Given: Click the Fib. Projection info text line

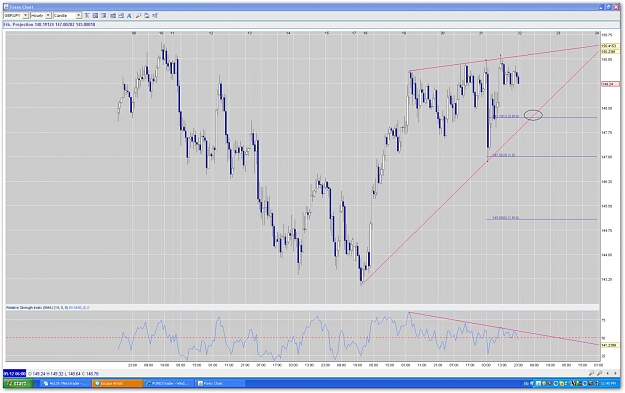Looking at the screenshot, I should pyautogui.click(x=50, y=25).
